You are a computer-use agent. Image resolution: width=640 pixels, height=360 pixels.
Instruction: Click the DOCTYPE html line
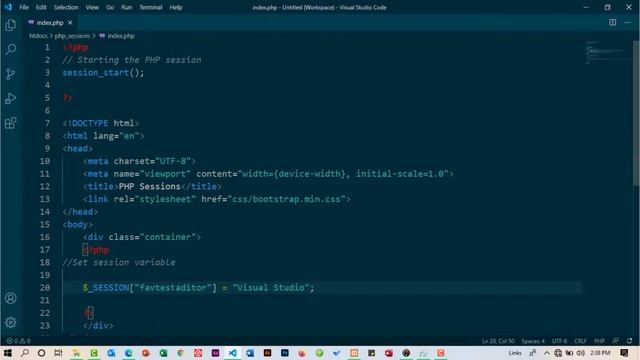[x=101, y=123]
